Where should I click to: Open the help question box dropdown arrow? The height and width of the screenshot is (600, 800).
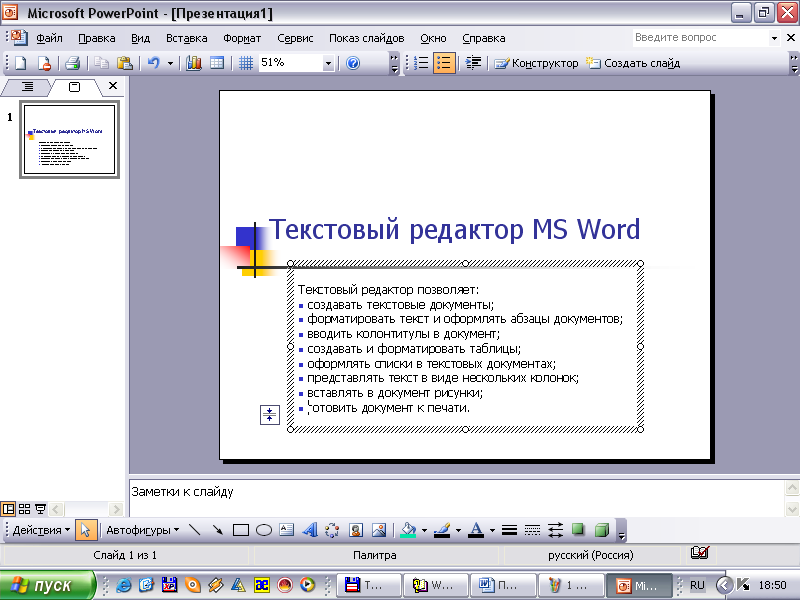pyautogui.click(x=774, y=38)
